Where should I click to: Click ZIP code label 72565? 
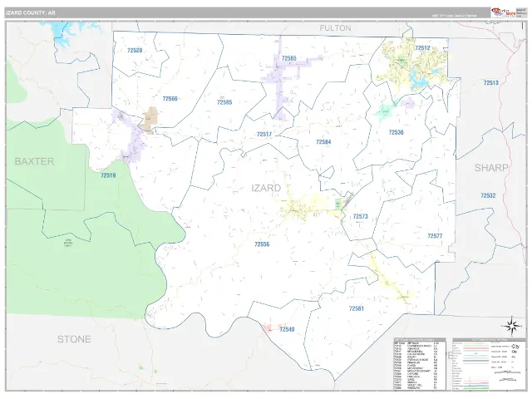(288, 58)
